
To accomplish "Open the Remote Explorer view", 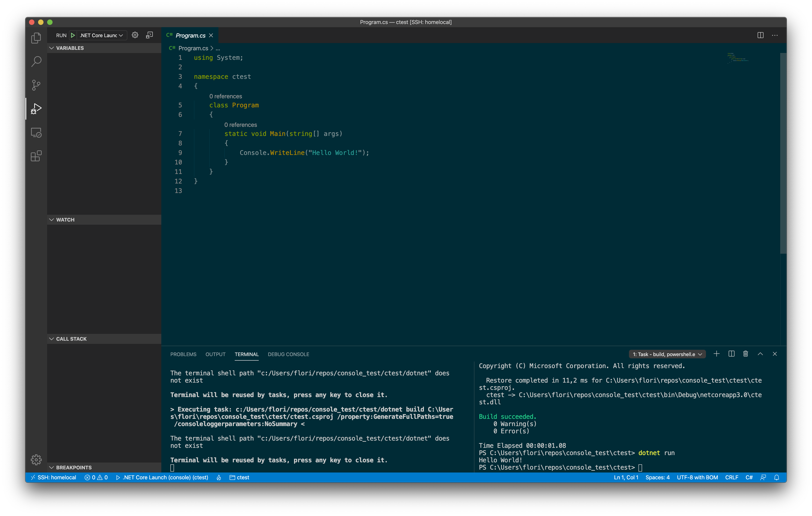I will 36,133.
